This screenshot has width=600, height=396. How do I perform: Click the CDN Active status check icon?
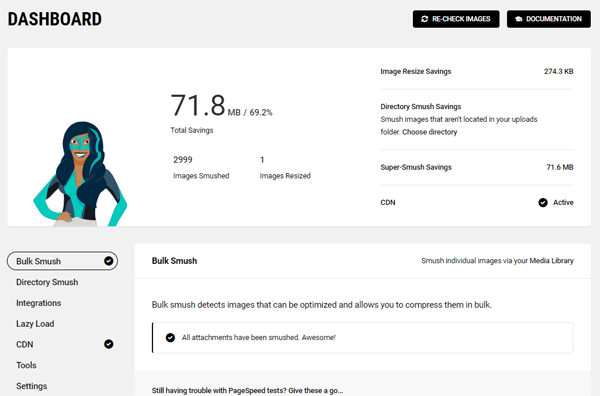click(x=543, y=202)
